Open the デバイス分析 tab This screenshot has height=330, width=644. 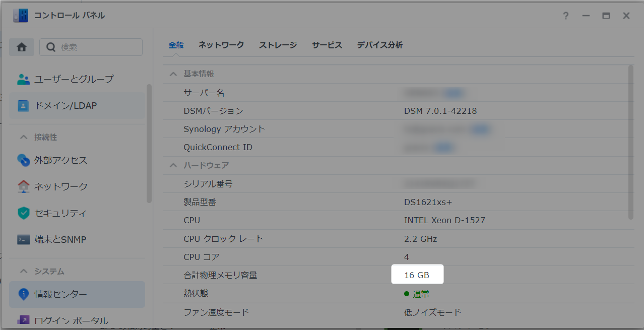(x=380, y=45)
